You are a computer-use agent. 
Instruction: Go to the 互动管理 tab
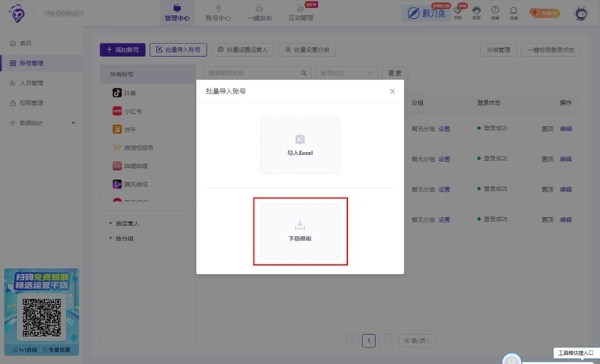point(301,13)
